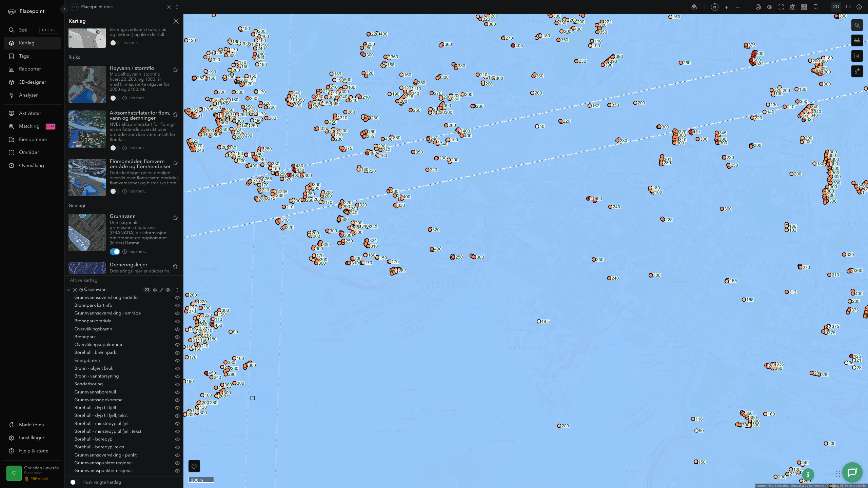Click the Matching sidebar icon
The image size is (868, 488).
pyautogui.click(x=12, y=126)
